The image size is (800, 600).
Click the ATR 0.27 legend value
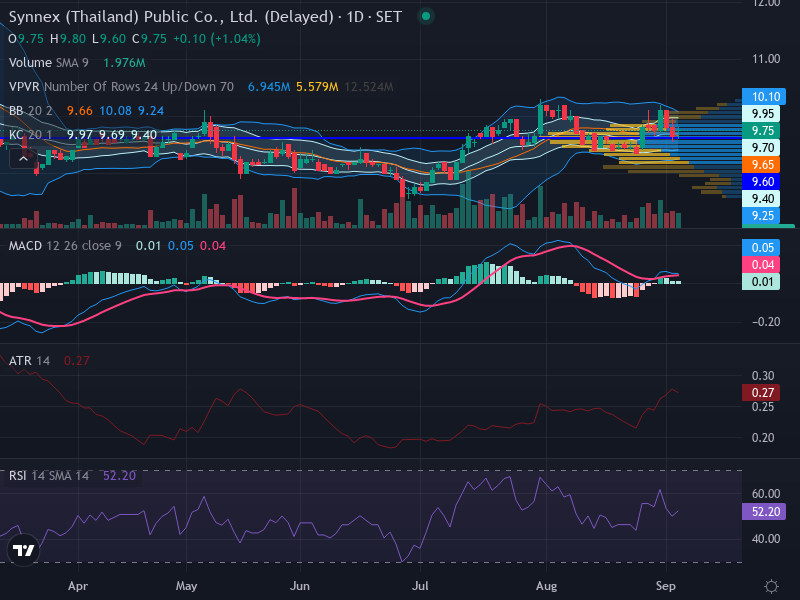click(77, 361)
